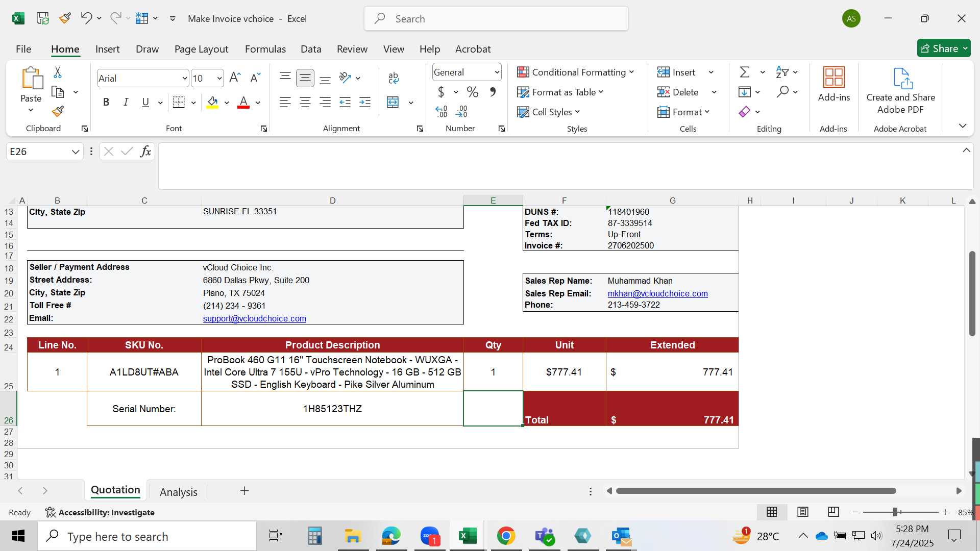Select the serial number cell 1H85123THZ
Image resolution: width=980 pixels, height=551 pixels.
pyautogui.click(x=332, y=409)
